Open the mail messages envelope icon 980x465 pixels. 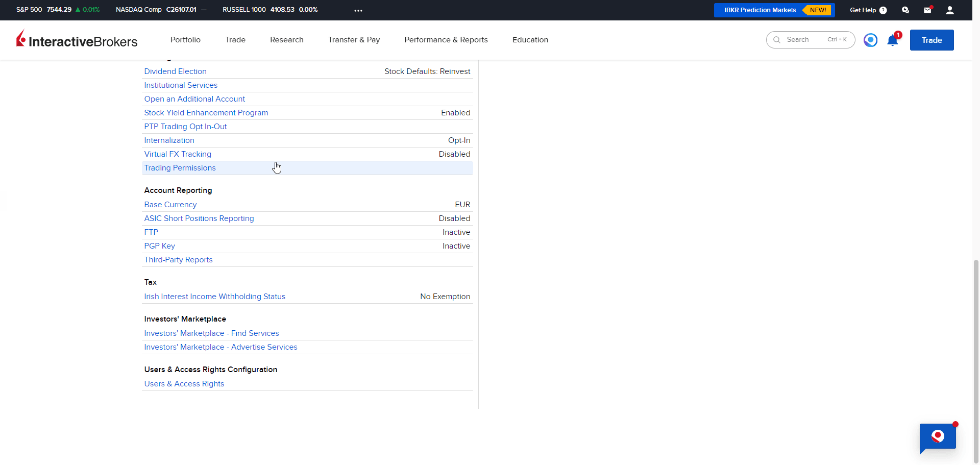tap(927, 10)
